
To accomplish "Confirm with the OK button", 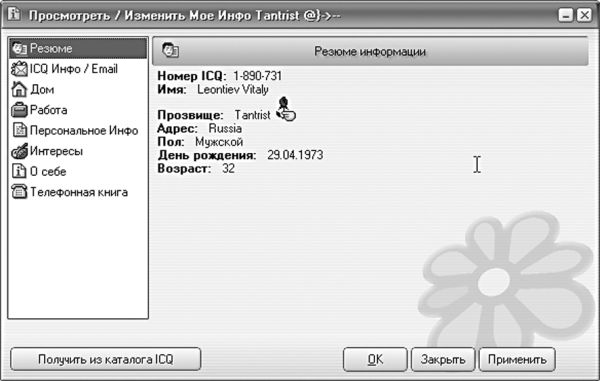I will (x=375, y=359).
